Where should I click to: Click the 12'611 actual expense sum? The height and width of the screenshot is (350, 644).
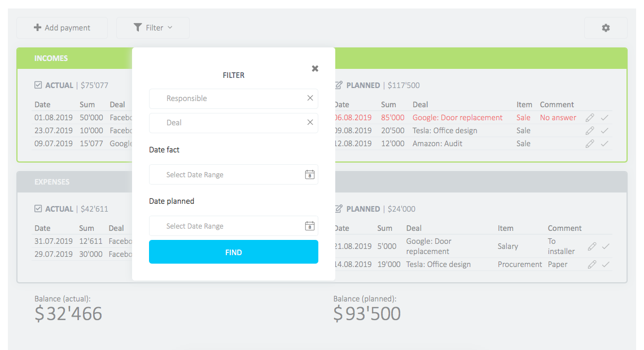click(90, 241)
